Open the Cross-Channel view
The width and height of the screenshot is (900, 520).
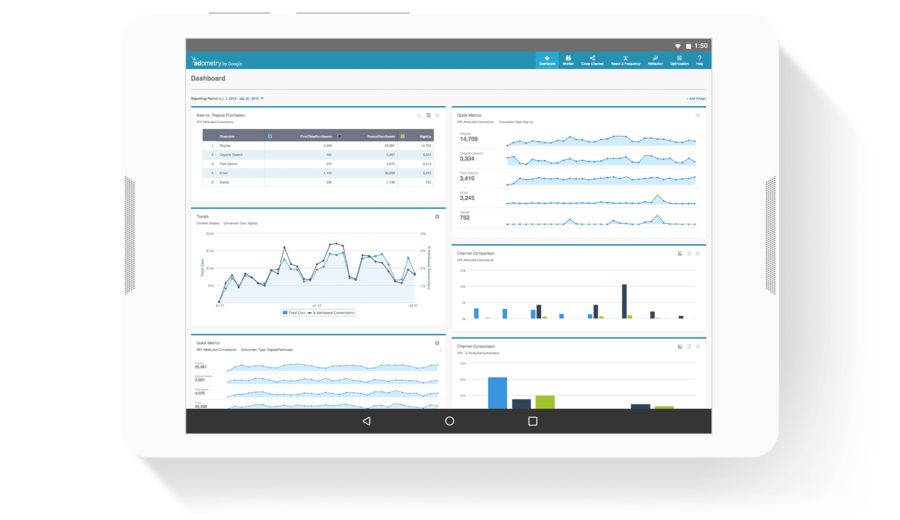[x=592, y=60]
